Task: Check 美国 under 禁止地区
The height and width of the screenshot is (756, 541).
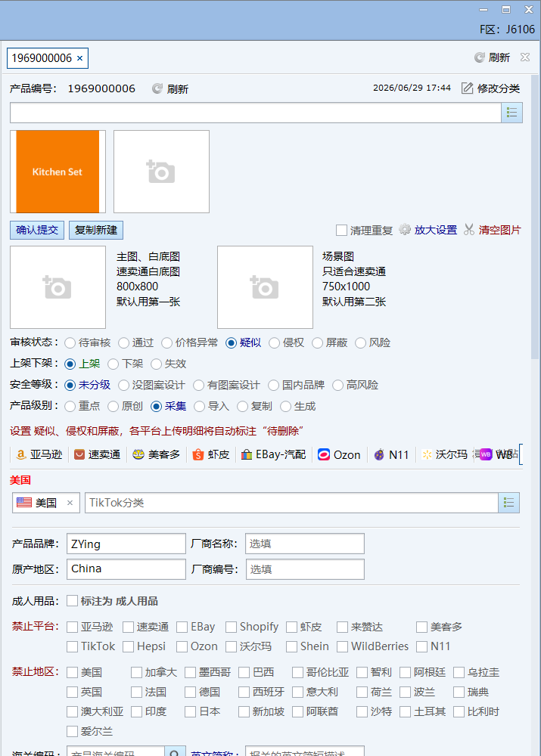Action: tap(72, 673)
